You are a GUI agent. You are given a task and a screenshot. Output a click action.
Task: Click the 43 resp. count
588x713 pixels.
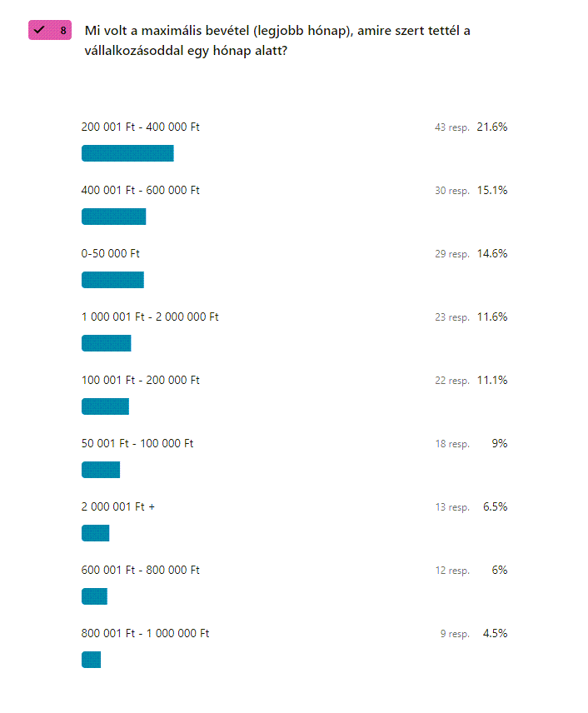[x=452, y=127]
